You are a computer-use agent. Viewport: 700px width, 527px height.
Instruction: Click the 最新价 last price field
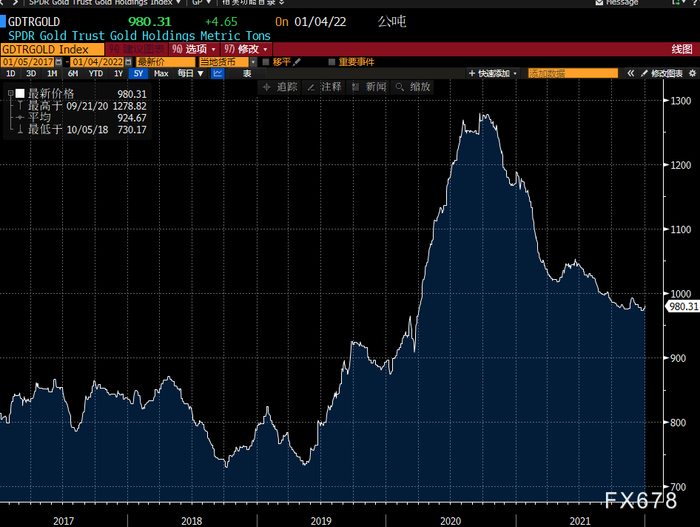tap(166, 62)
